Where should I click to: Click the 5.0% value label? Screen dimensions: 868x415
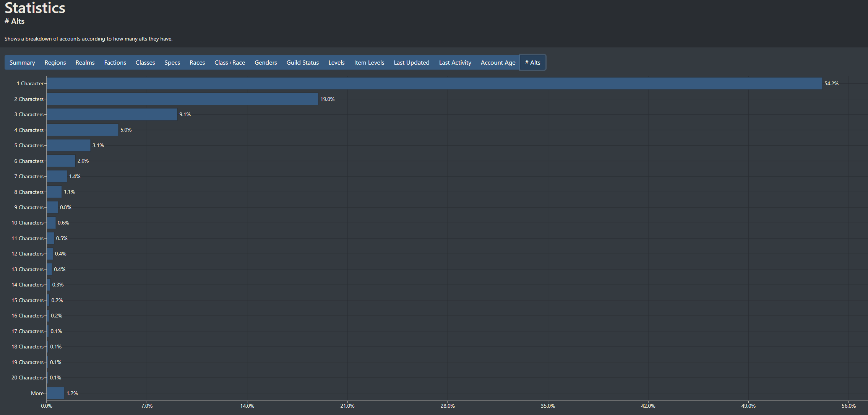126,130
